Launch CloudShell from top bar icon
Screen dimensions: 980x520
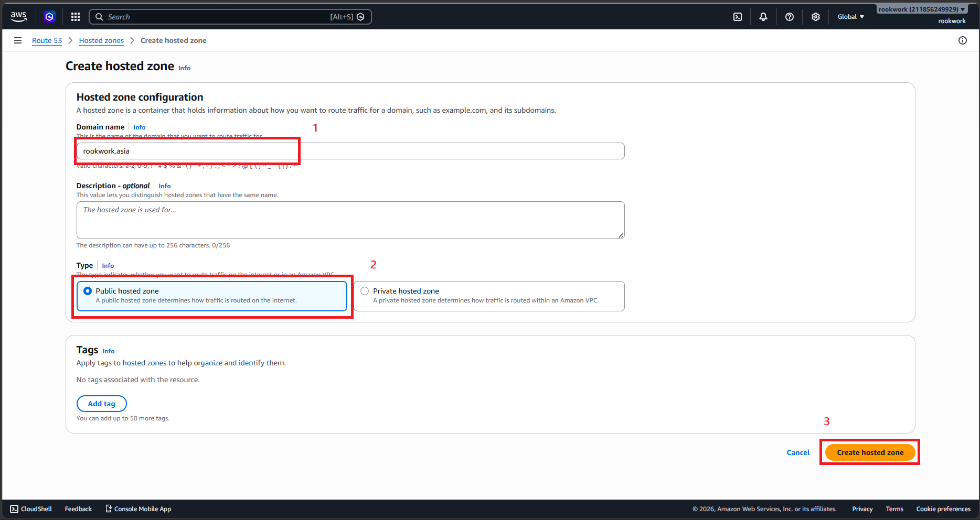(x=738, y=17)
